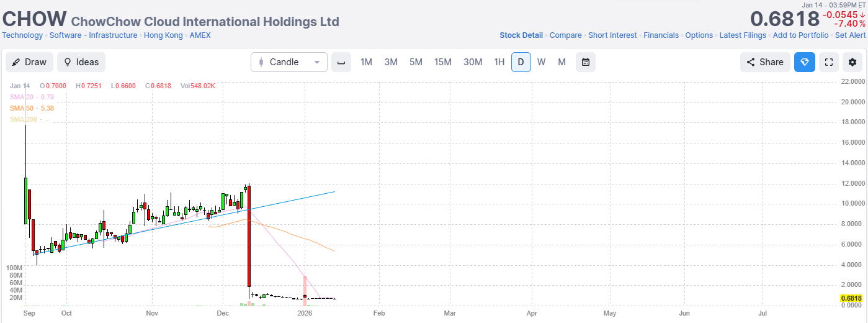This screenshot has width=868, height=323.
Task: Open the Short Interest tab
Action: point(612,35)
